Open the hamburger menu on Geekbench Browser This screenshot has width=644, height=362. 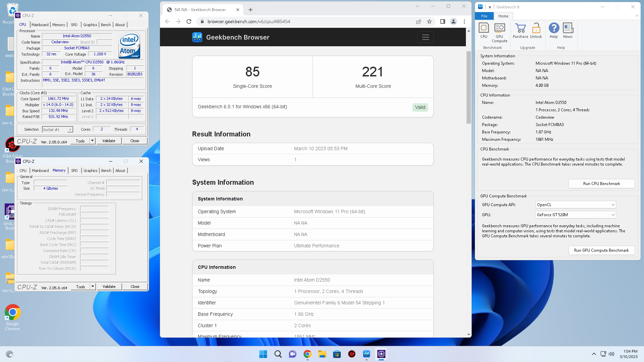point(425,37)
